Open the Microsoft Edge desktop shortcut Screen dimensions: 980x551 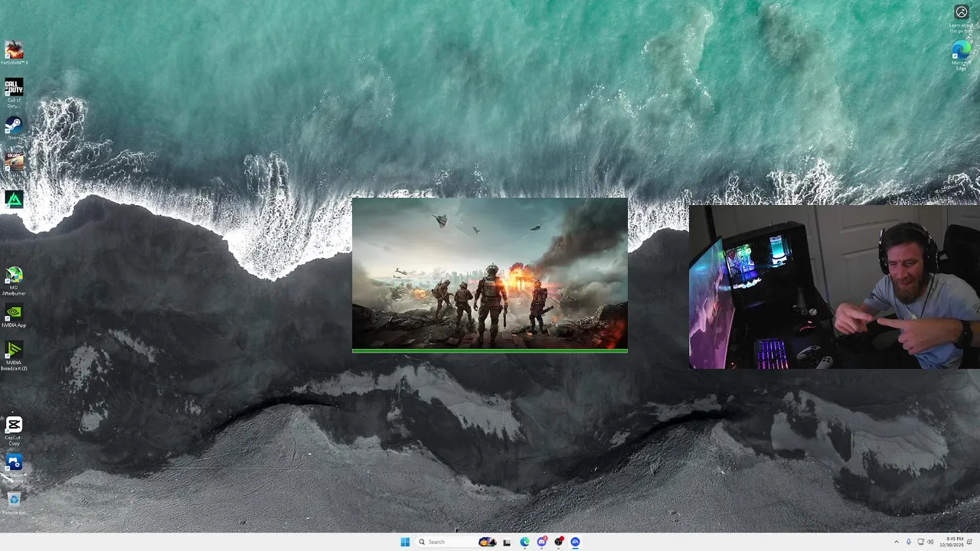tap(961, 57)
